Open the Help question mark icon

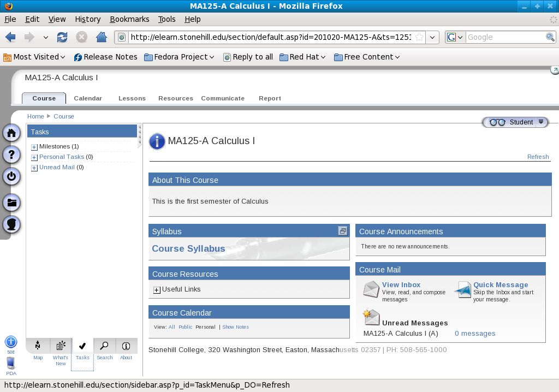pyautogui.click(x=12, y=155)
